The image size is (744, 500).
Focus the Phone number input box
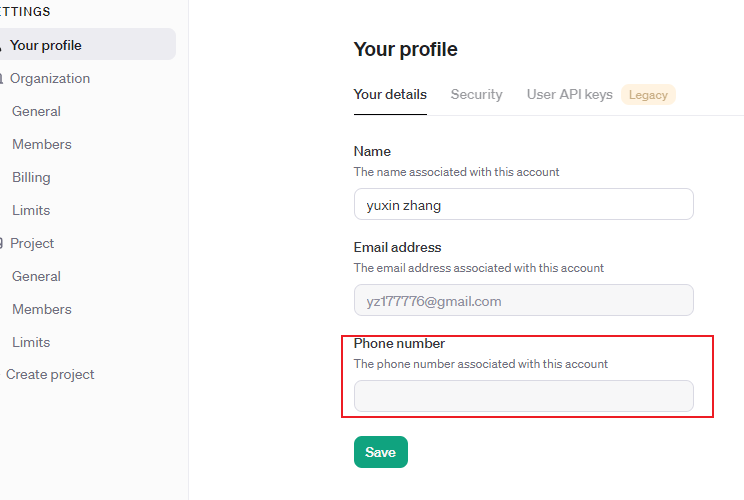tap(523, 396)
